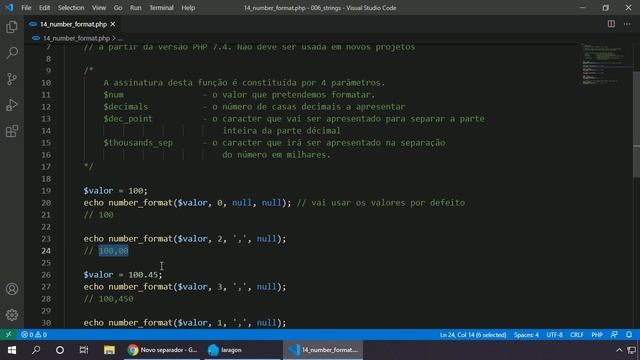This screenshot has height=360, width=640.
Task: Open the Source Control view
Action: 12,79
